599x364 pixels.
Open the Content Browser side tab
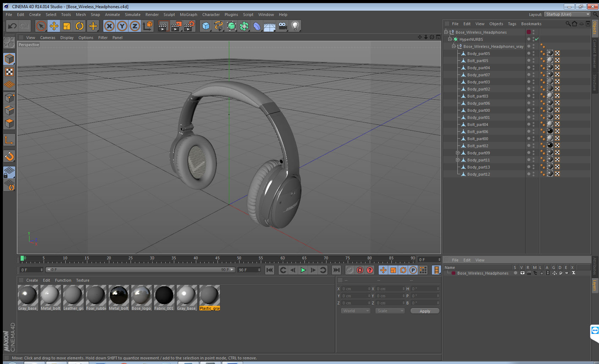click(594, 54)
